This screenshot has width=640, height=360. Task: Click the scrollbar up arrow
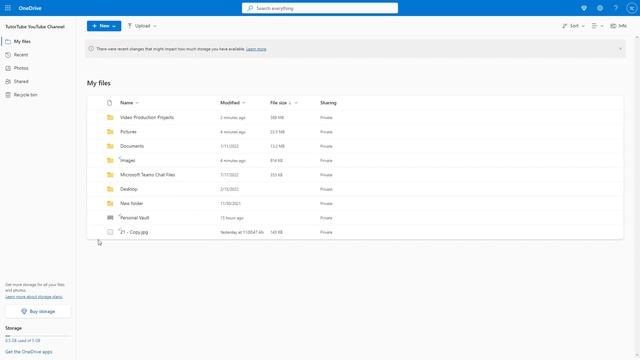[637, 37]
